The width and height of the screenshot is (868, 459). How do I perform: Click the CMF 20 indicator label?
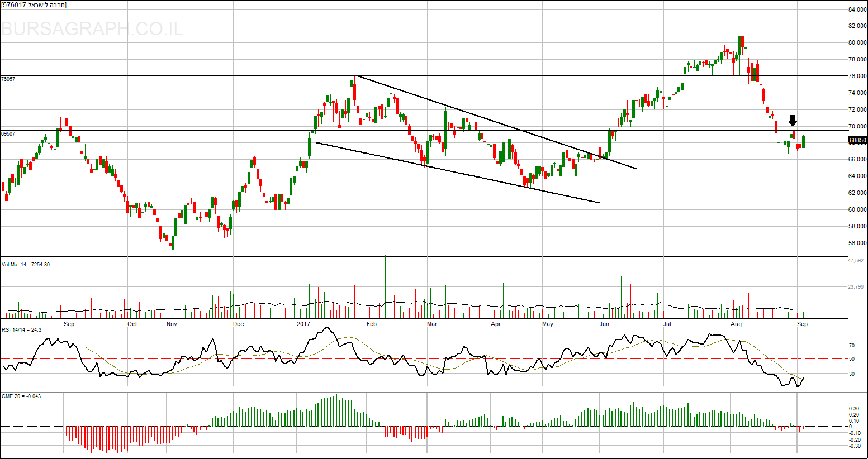pos(21,396)
